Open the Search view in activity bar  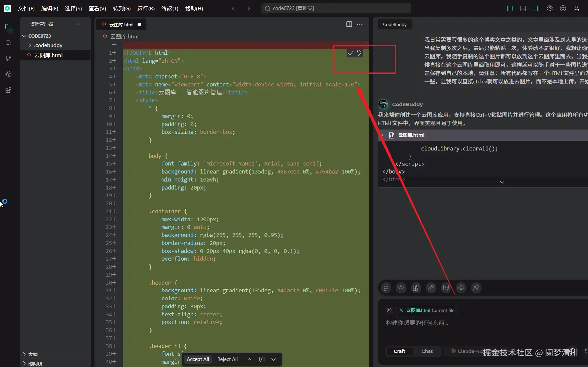(x=8, y=43)
